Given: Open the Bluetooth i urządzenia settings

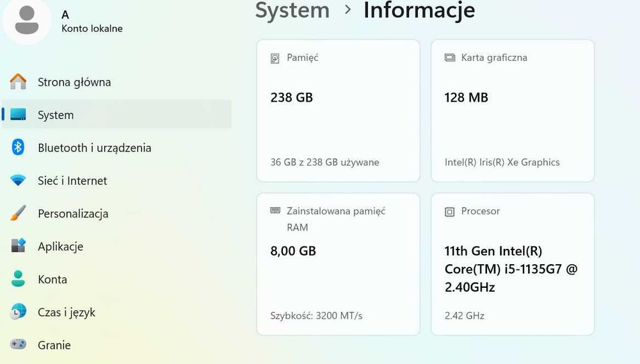Looking at the screenshot, I should pyautogui.click(x=94, y=148).
